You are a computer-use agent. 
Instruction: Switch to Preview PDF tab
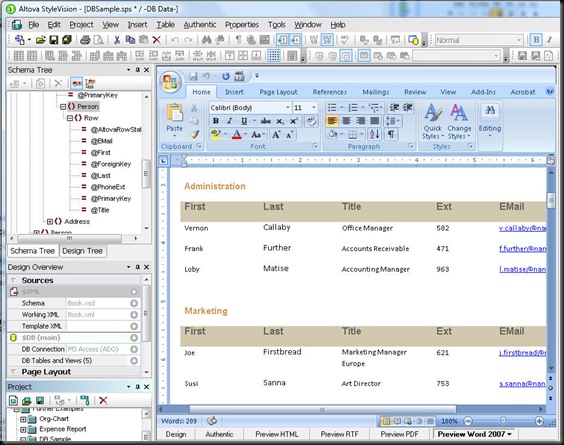[x=399, y=434]
